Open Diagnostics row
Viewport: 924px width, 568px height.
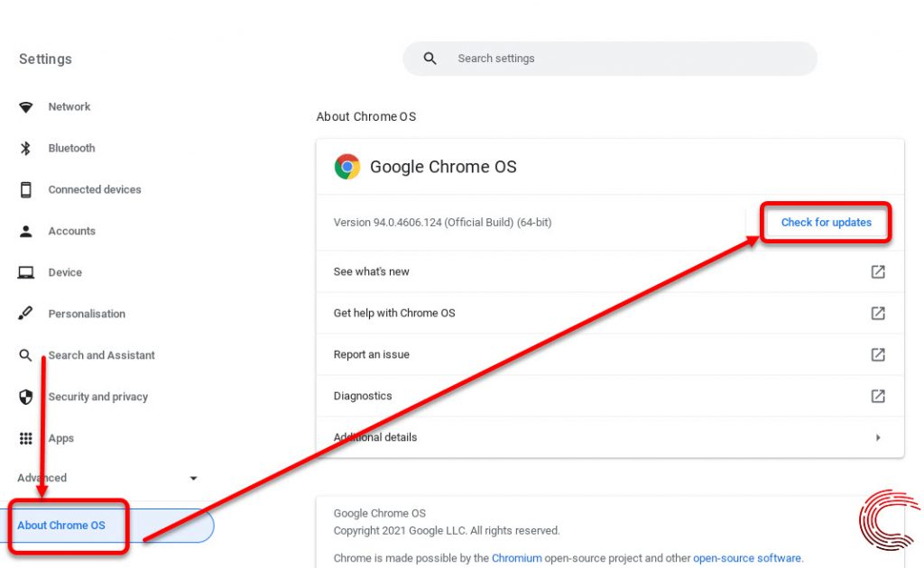(x=610, y=396)
